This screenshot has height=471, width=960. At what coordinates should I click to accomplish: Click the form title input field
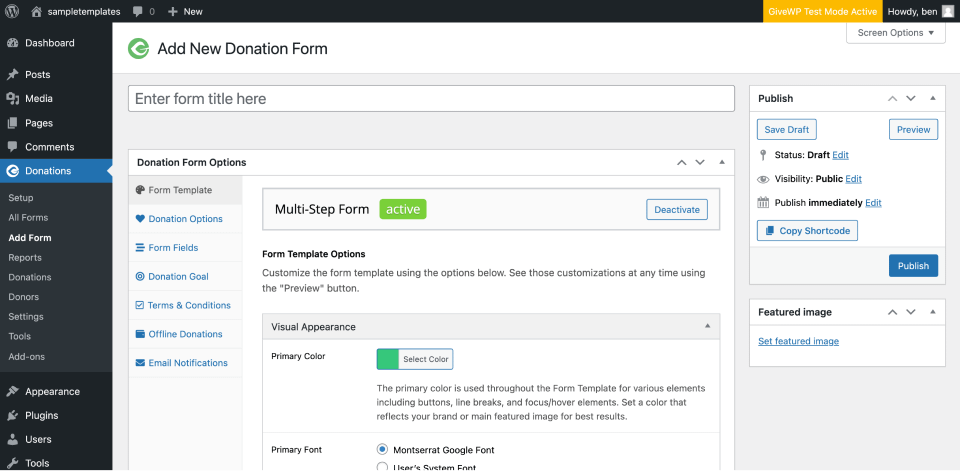[431, 98]
